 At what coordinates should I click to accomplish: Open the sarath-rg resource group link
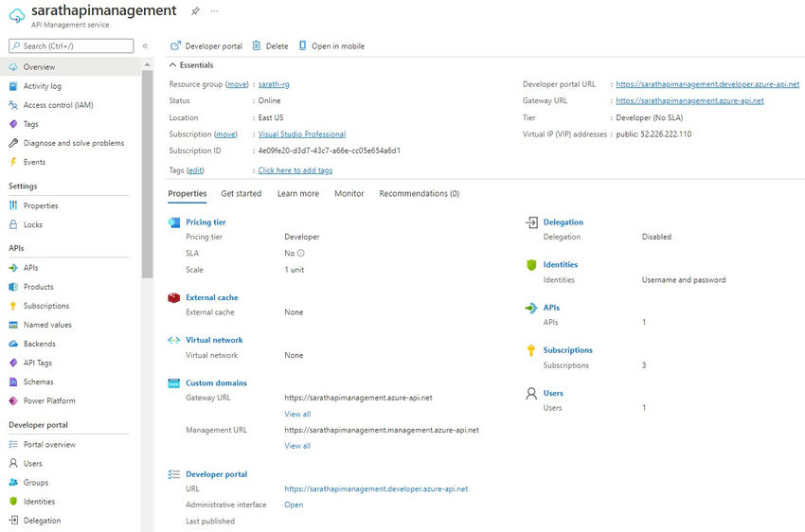point(274,84)
